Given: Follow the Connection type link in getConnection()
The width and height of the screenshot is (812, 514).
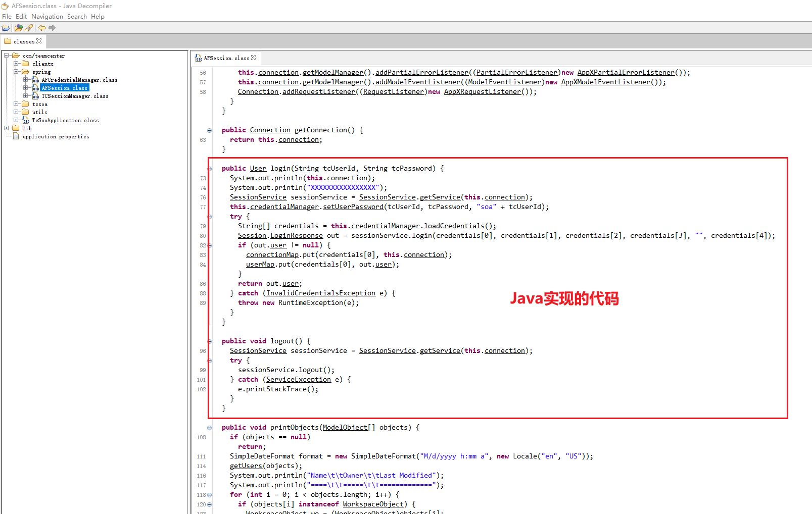Looking at the screenshot, I should [x=270, y=130].
